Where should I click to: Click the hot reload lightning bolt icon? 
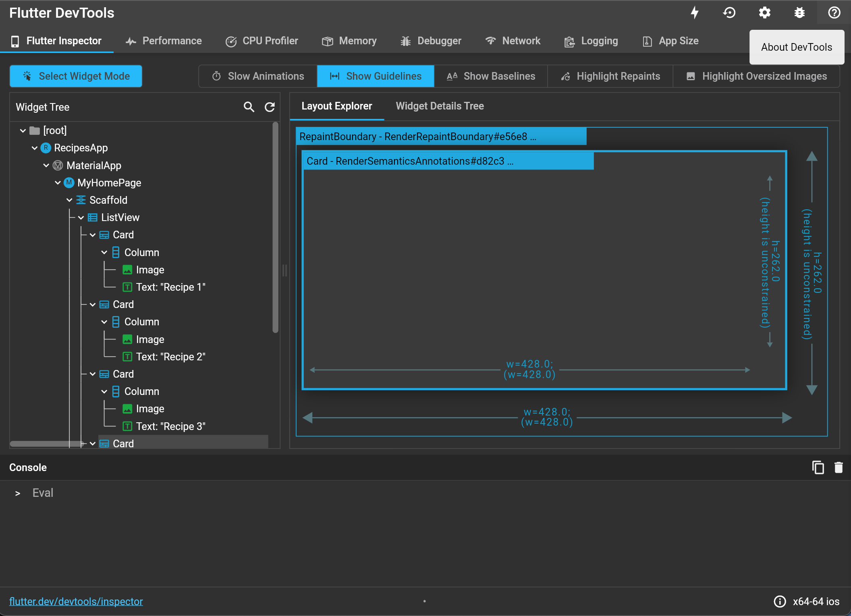[695, 13]
